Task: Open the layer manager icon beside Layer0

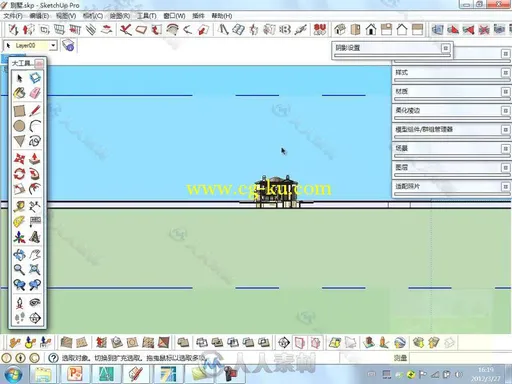Action: click(68, 45)
